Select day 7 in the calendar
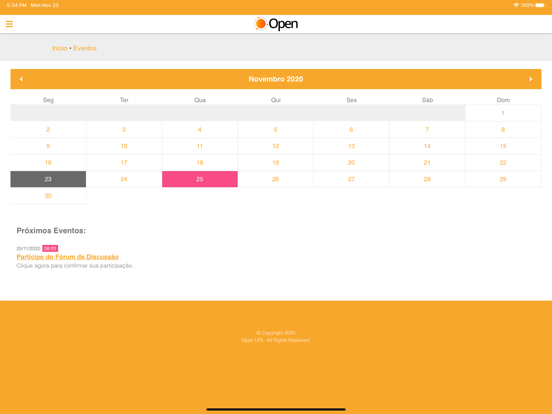Viewport: 552px width, 414px height. (x=427, y=130)
